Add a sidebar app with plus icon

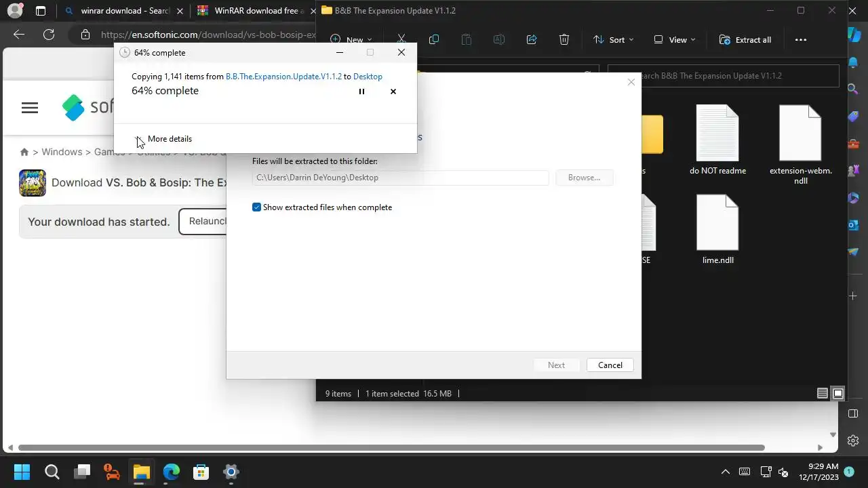click(x=854, y=296)
